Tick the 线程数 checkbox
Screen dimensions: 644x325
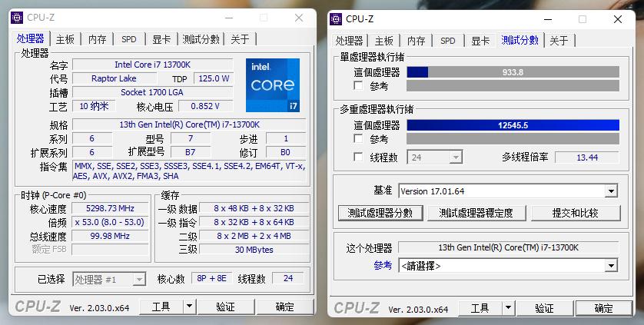pos(358,157)
